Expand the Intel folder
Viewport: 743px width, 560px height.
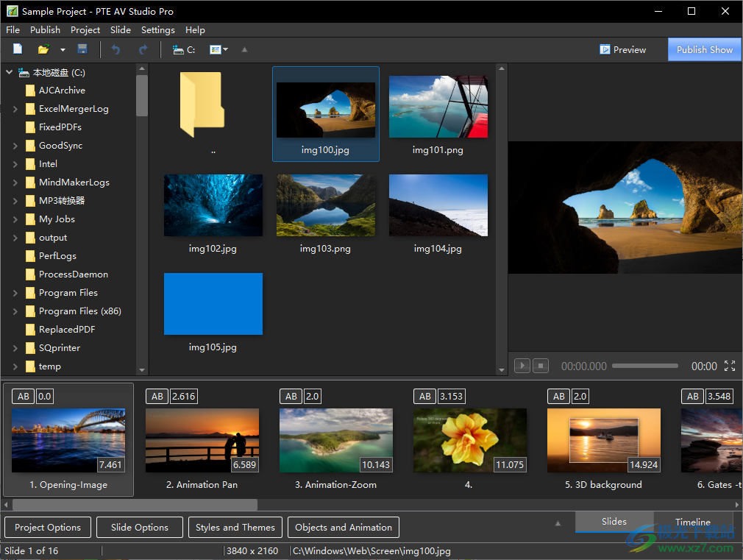[x=15, y=164]
